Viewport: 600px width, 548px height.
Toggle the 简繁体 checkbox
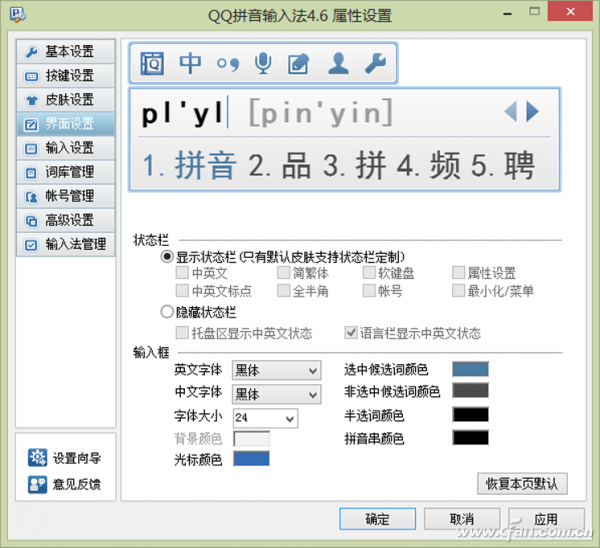284,272
